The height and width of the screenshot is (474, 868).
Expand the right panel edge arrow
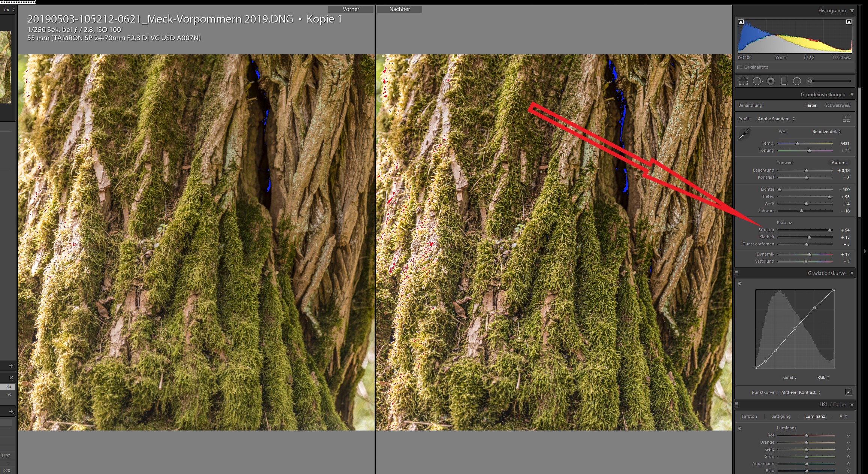[x=865, y=251]
